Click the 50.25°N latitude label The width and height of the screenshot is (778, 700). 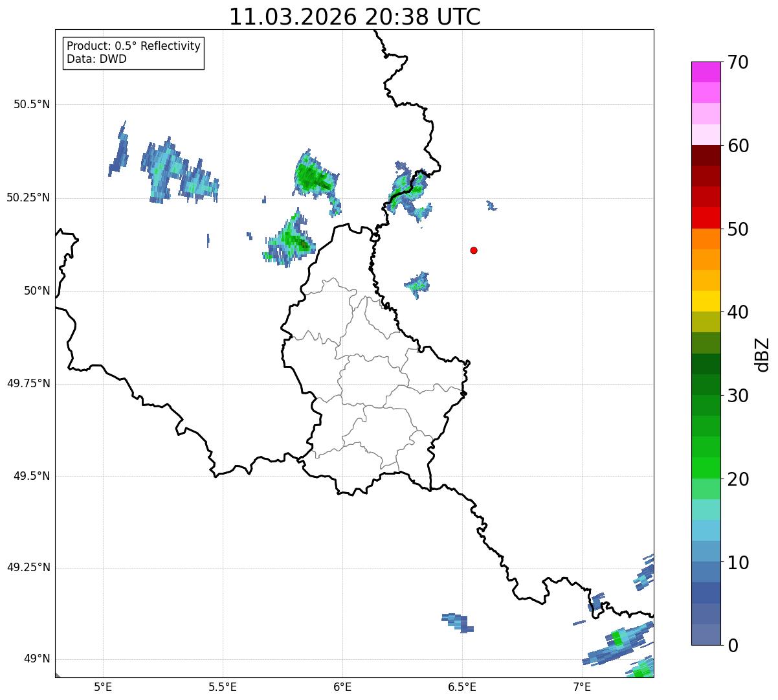(x=28, y=198)
